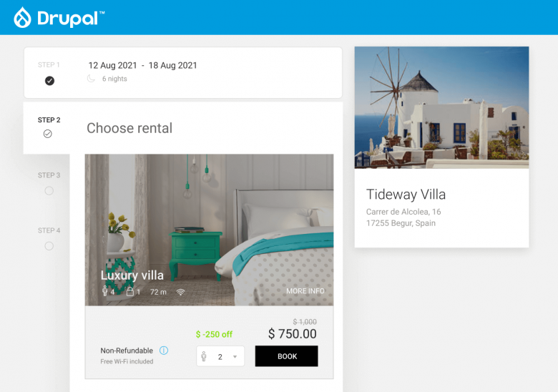
Task: Expand the Step 1 dates summary panel
Action: point(183,72)
